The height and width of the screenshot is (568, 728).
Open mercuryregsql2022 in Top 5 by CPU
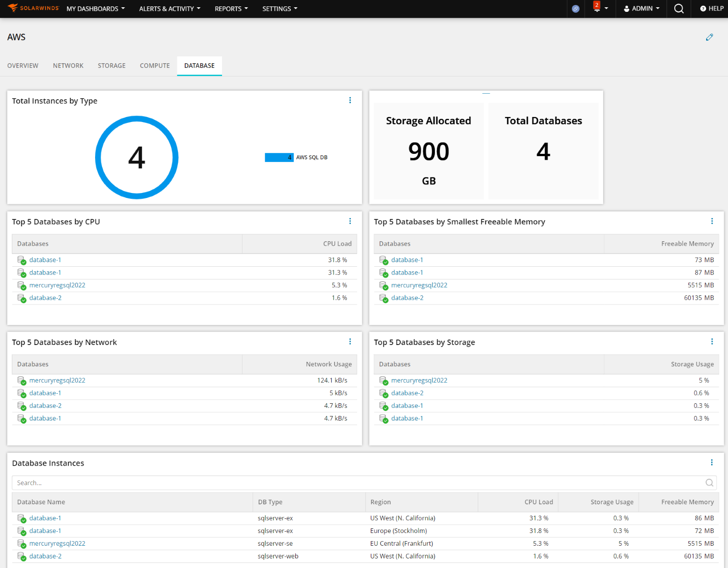57,285
